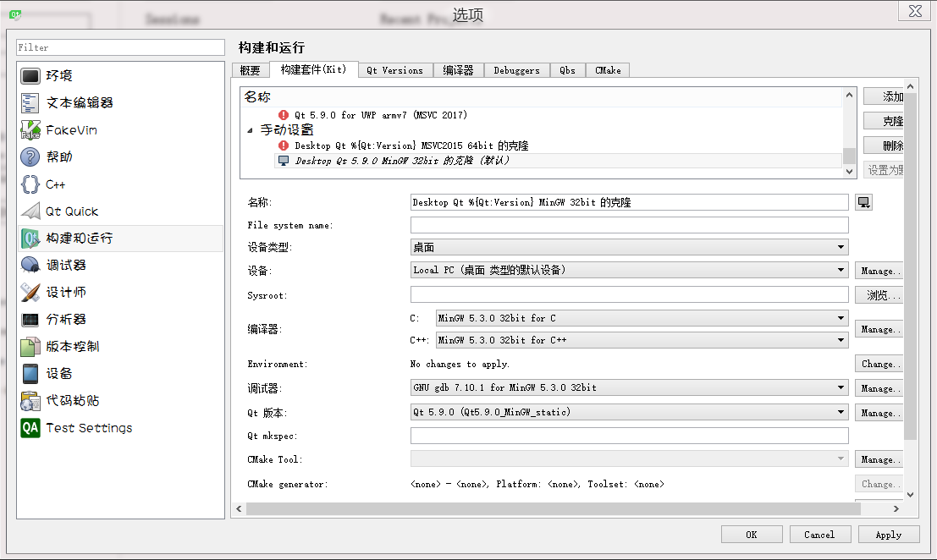Click the 浏览 browse Sysroot button
The image size is (937, 560).
879,295
